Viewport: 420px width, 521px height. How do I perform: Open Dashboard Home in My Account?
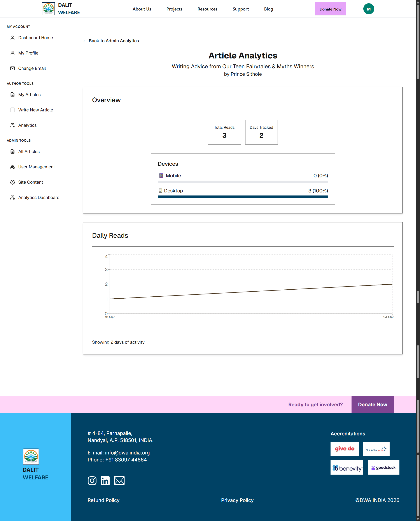click(35, 37)
